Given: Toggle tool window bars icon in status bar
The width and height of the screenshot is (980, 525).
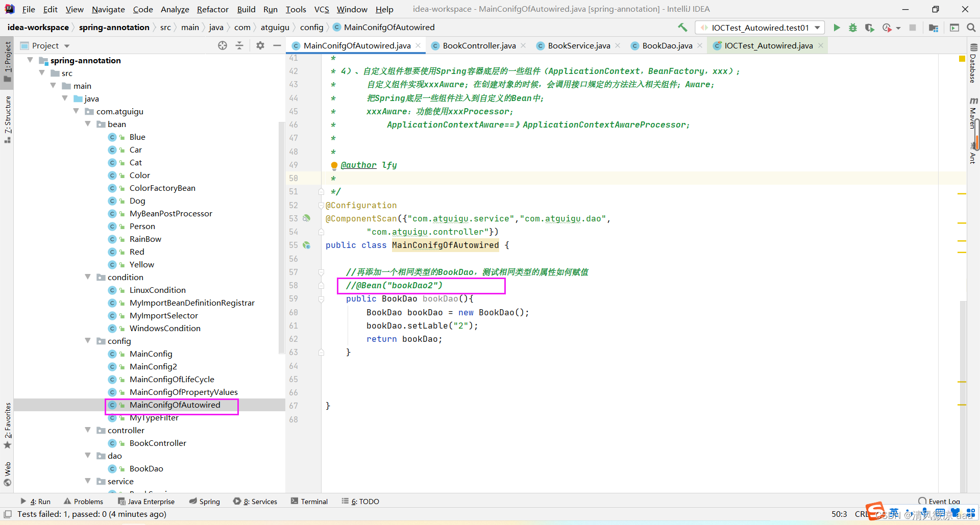Looking at the screenshot, I should point(8,514).
